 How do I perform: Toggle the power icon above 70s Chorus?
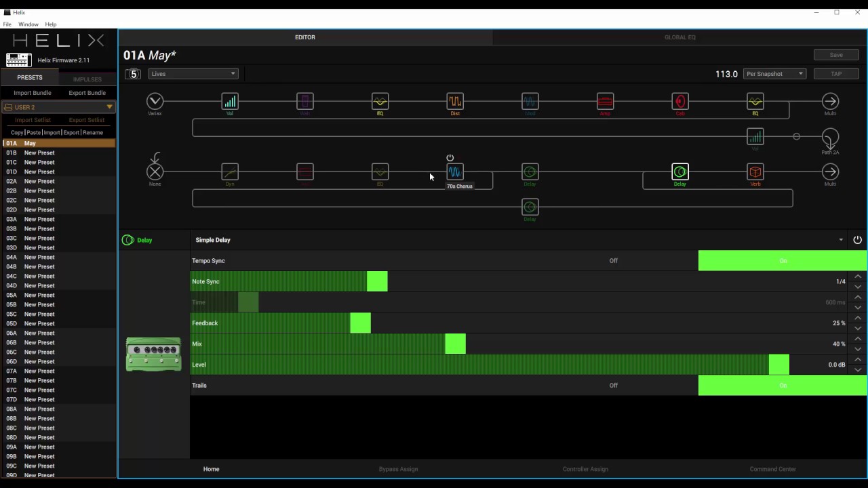[x=450, y=158]
